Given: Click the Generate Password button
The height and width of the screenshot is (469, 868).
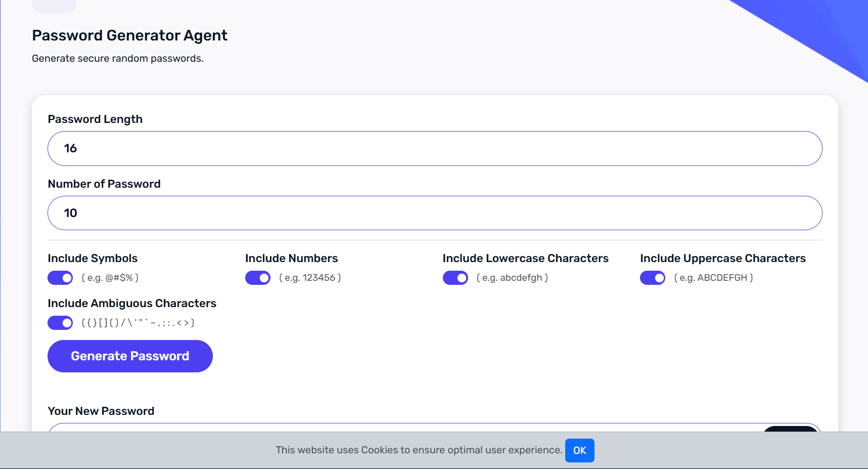Looking at the screenshot, I should 130,356.
